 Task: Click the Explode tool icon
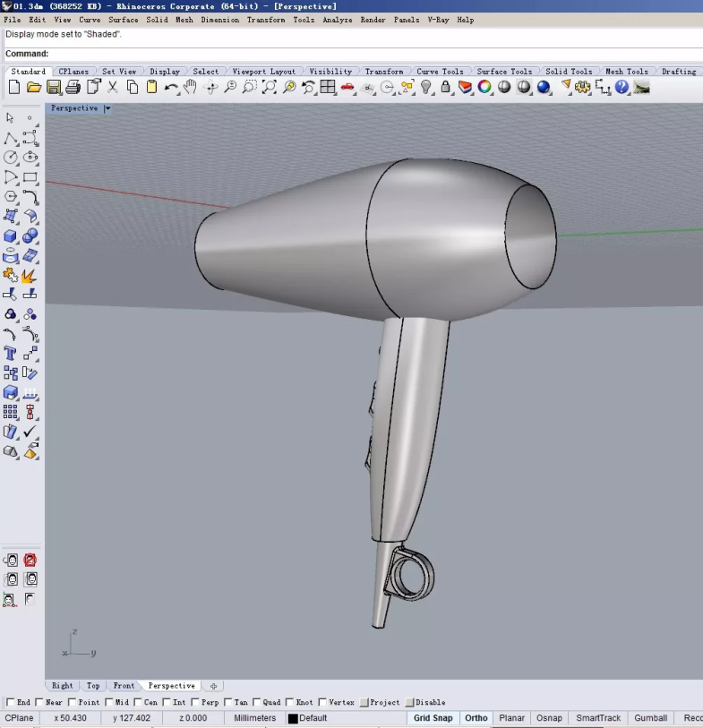click(x=30, y=275)
